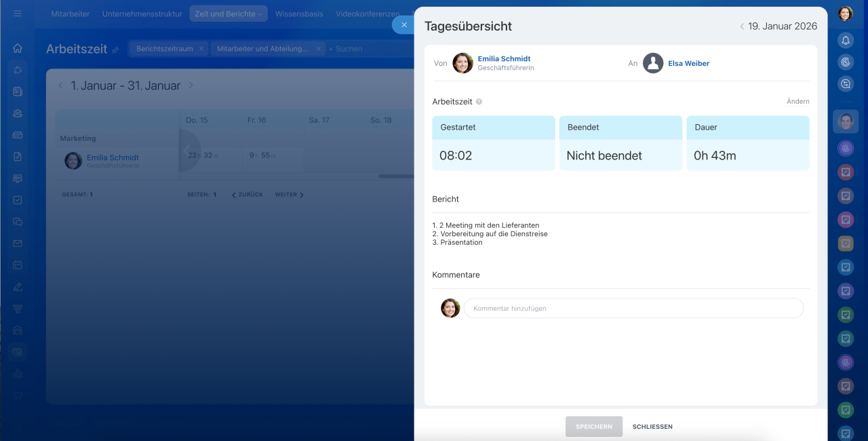
Task: Close the Tagesübersicht side panel with X
Action: [x=404, y=25]
